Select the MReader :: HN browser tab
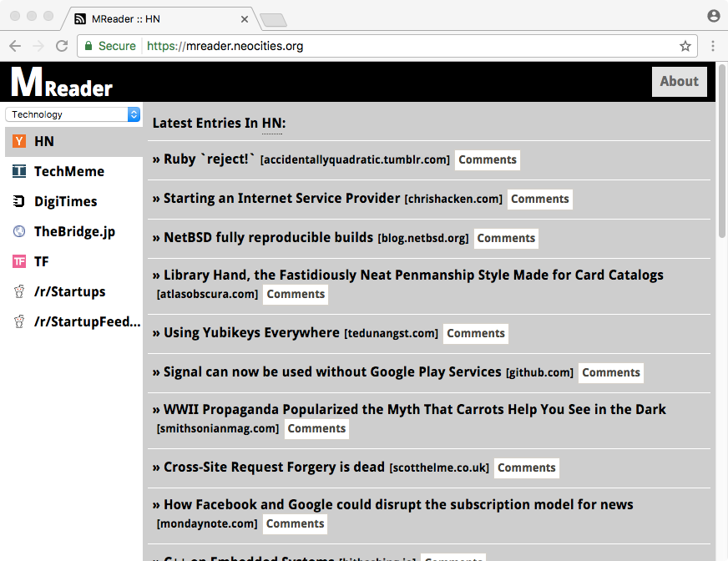 (162, 19)
